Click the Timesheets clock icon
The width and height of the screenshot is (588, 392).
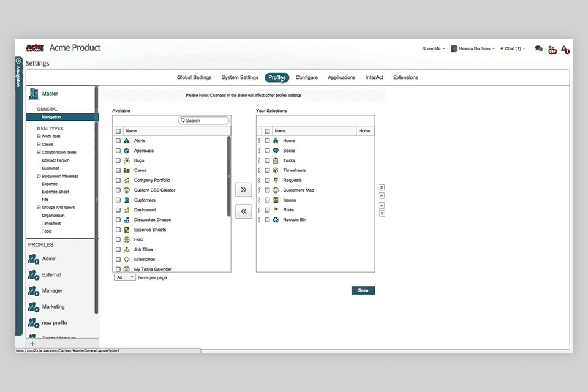pos(276,170)
